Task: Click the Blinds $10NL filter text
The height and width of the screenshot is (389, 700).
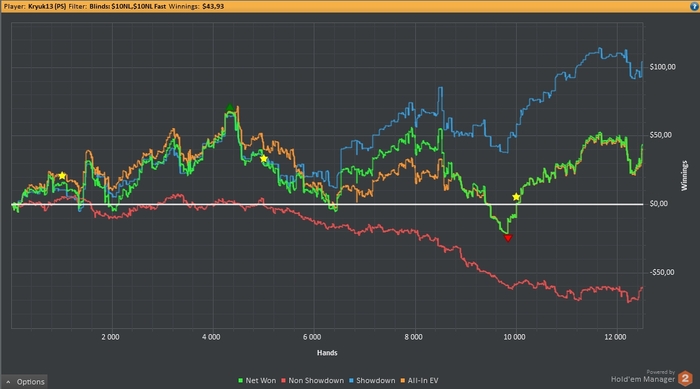Action: click(128, 6)
